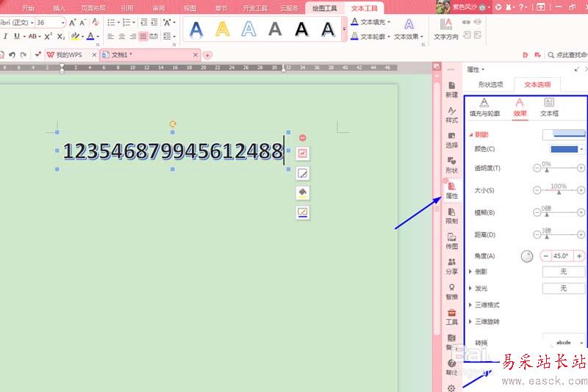Open the 形状 sidebar panel
Screen dimensions: 588x392
coord(451,165)
